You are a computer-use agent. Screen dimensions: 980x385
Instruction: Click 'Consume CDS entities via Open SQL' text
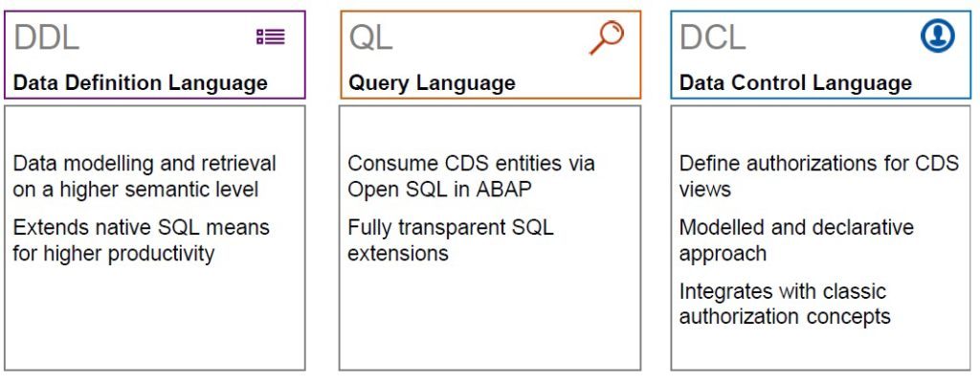pos(471,176)
